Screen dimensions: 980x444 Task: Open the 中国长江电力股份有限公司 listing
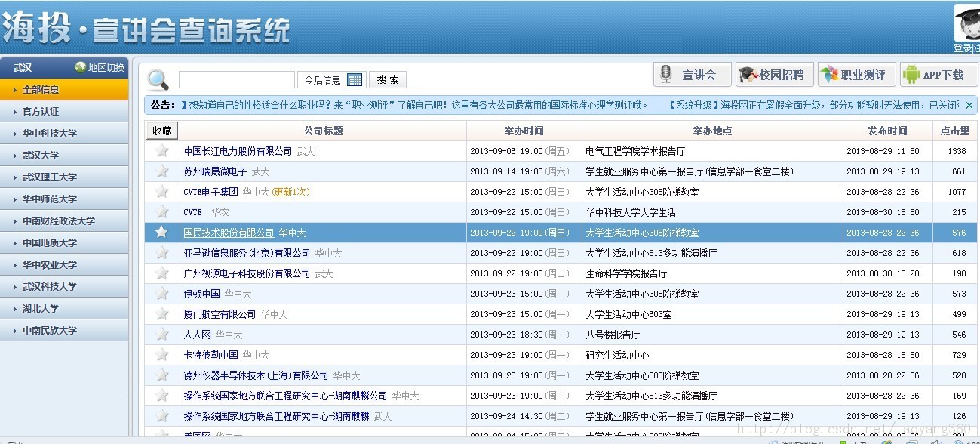[x=238, y=151]
